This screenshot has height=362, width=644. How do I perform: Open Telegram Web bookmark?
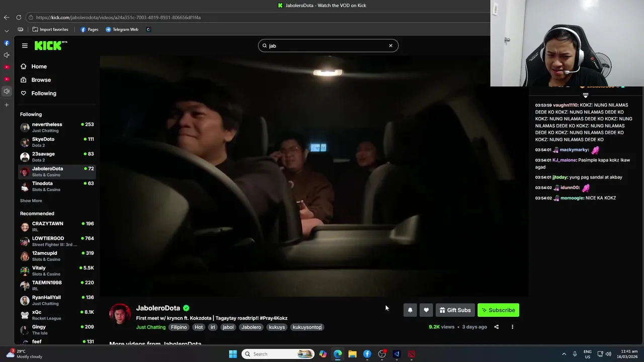point(122,29)
